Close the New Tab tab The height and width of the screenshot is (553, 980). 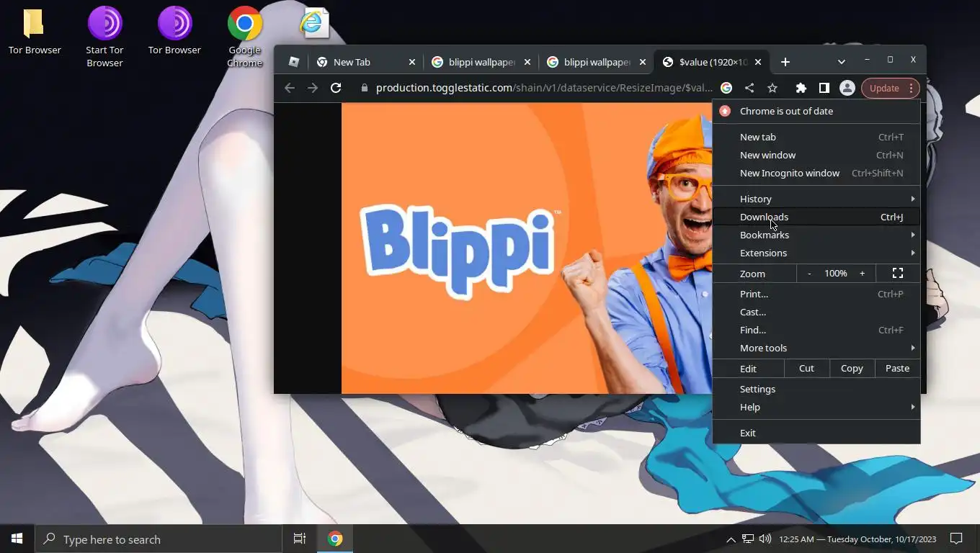point(412,62)
